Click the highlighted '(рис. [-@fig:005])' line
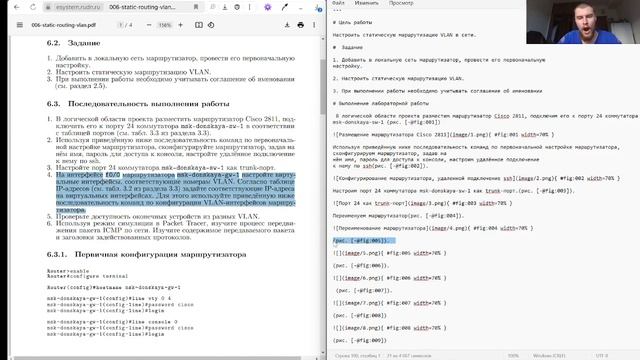Image resolution: width=640 pixels, height=360 pixels. [x=364, y=240]
